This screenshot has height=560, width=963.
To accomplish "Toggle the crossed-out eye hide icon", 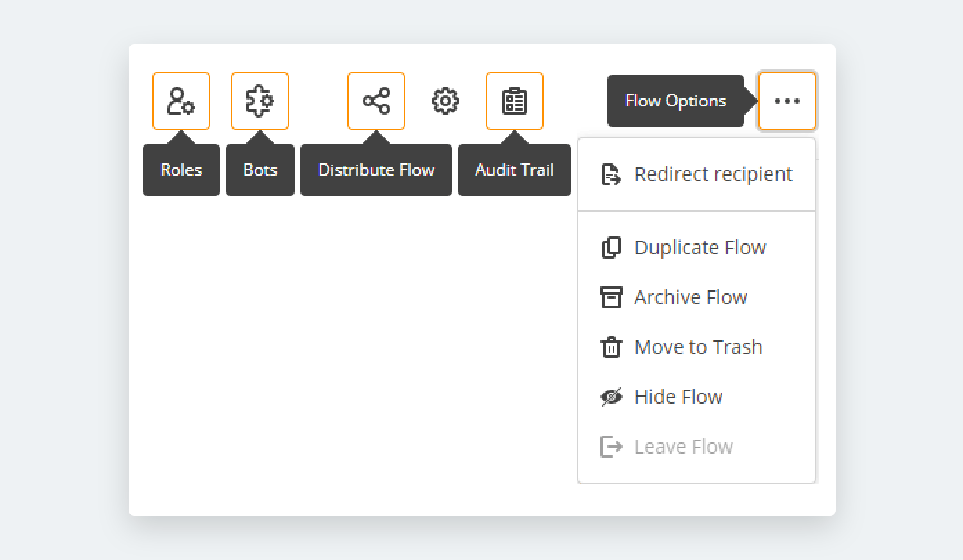I will pyautogui.click(x=611, y=397).
